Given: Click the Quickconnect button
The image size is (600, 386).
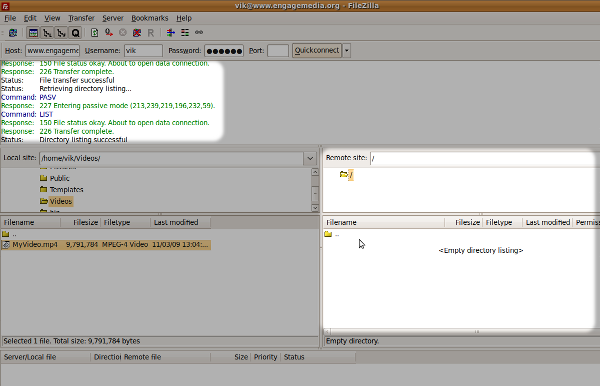Looking at the screenshot, I should point(317,50).
